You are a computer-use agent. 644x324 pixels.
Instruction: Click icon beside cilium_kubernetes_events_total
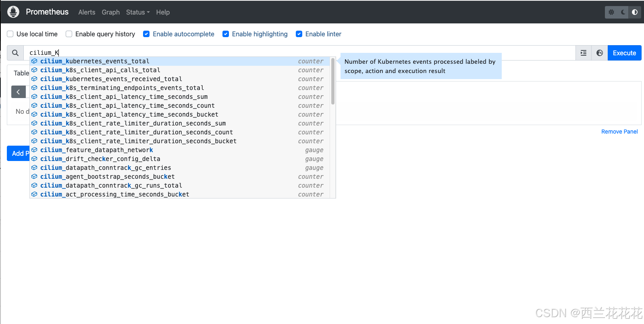click(x=35, y=61)
